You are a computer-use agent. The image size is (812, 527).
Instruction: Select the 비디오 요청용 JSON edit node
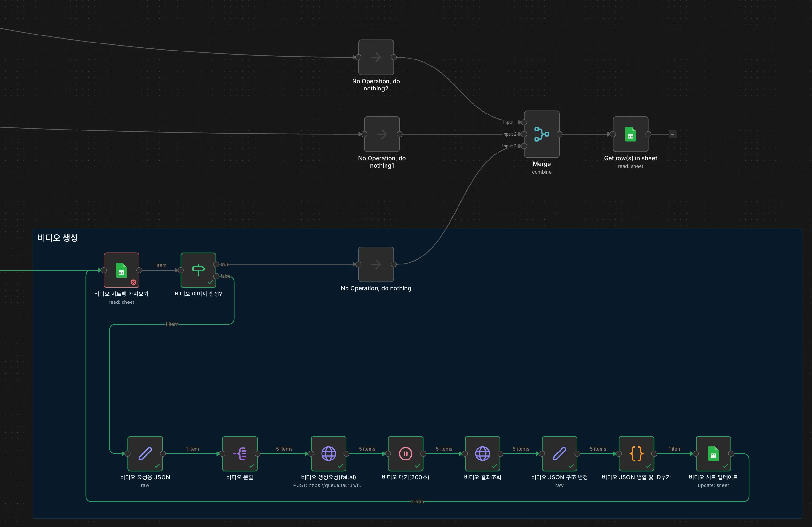(x=145, y=453)
